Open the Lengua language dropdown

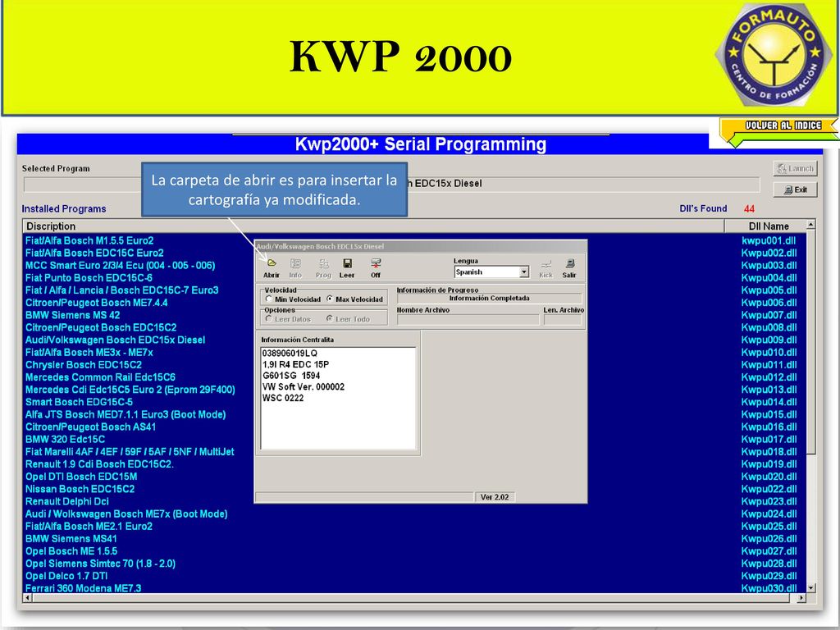(524, 272)
